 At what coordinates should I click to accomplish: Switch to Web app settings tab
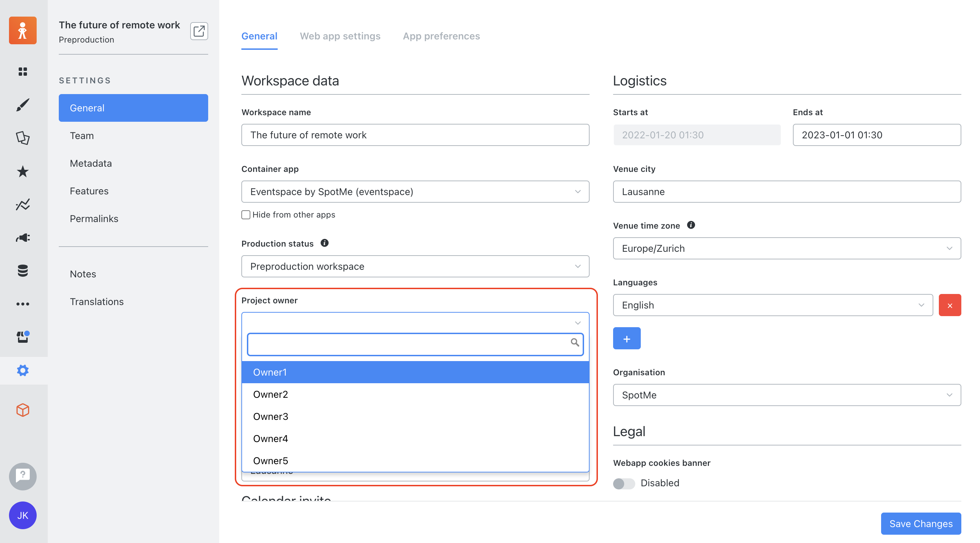tap(340, 36)
